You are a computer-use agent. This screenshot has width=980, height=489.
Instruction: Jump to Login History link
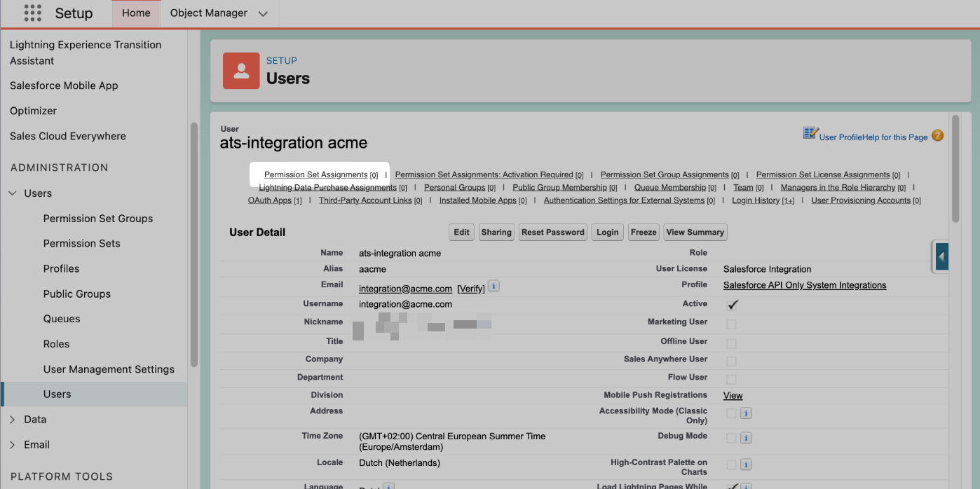click(756, 200)
